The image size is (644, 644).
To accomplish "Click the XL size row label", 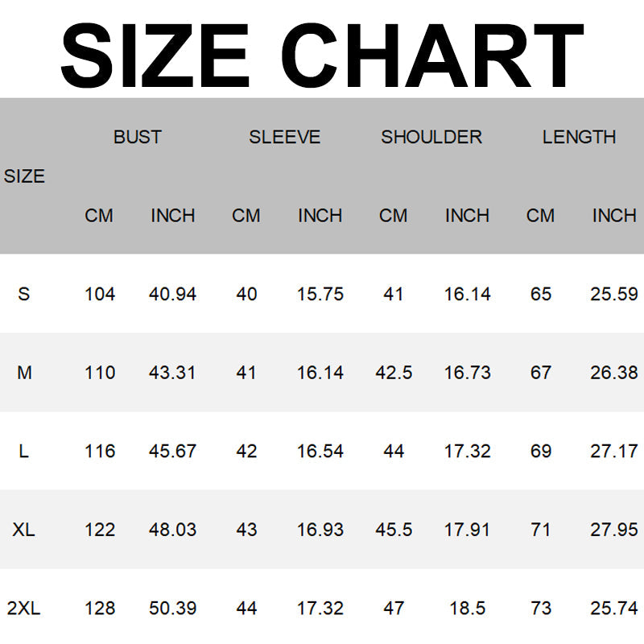I will click(24, 530).
